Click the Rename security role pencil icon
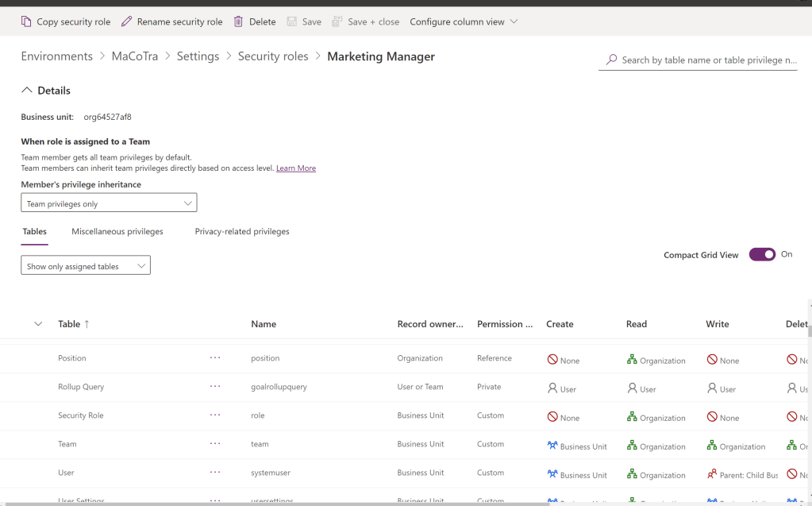812x506 pixels. pyautogui.click(x=127, y=21)
